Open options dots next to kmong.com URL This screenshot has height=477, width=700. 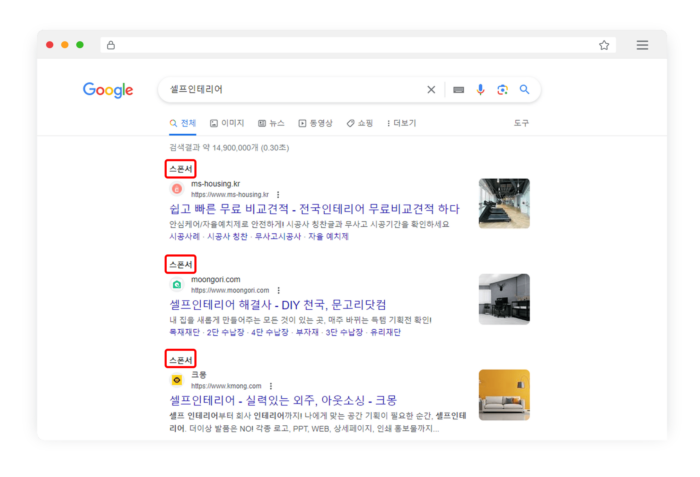(x=271, y=386)
